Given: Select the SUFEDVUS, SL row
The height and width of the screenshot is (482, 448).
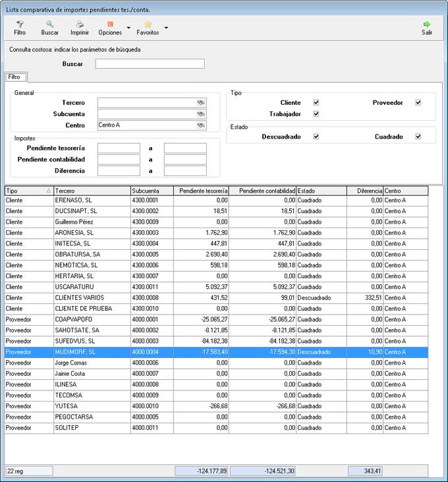Looking at the screenshot, I should (x=216, y=341).
